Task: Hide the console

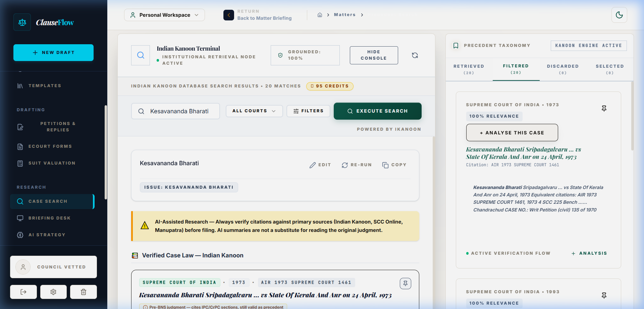Action: pos(374,55)
